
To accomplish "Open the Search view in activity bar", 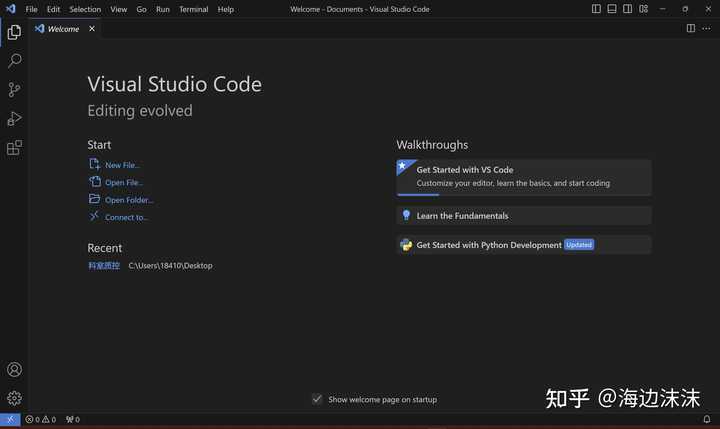I will coord(14,61).
